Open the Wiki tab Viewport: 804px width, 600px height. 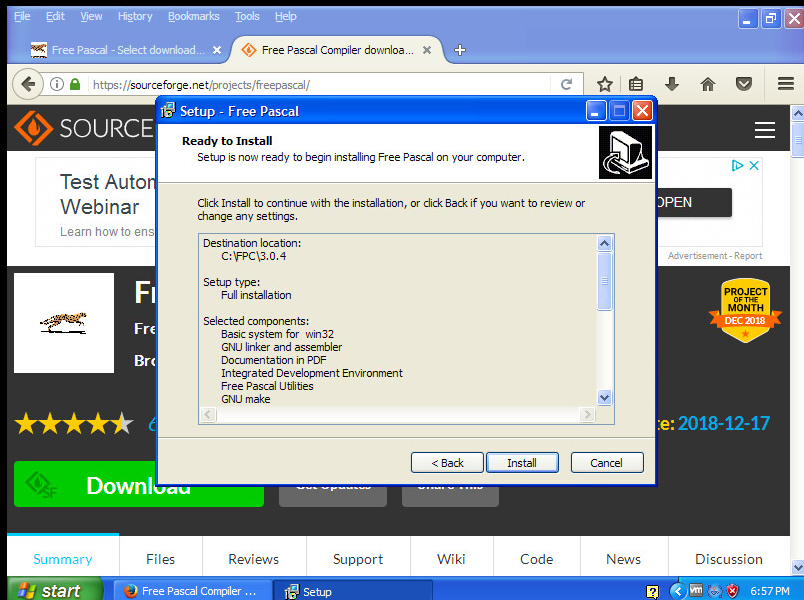tap(451, 558)
